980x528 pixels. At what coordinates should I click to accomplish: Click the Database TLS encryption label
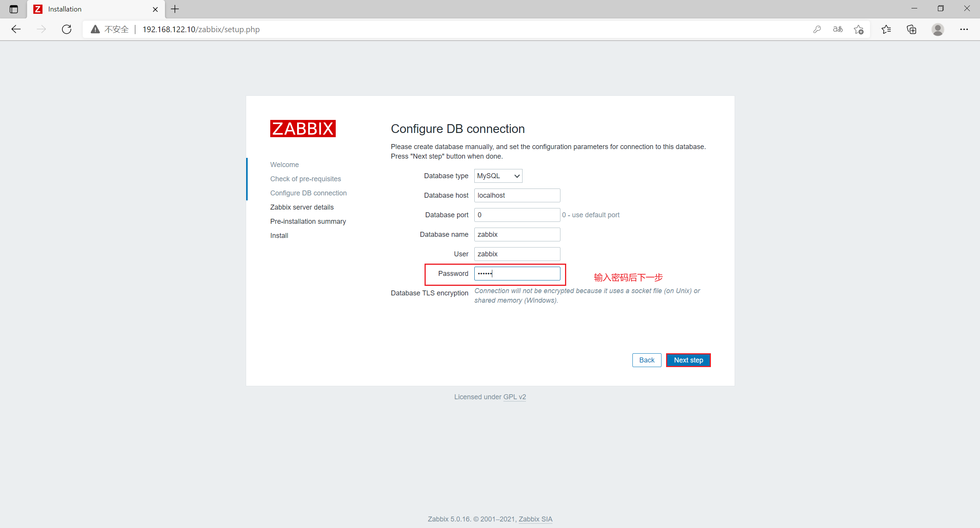[x=430, y=293]
